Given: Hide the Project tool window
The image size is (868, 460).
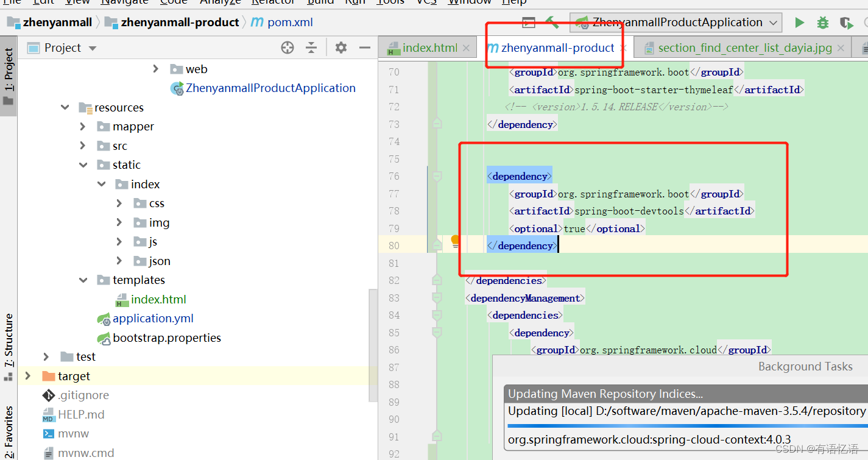Looking at the screenshot, I should point(364,48).
